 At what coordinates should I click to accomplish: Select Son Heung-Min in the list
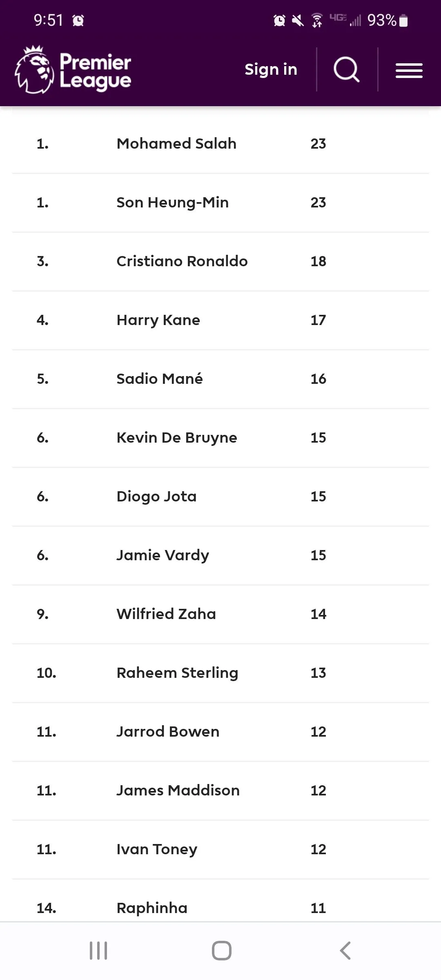click(x=172, y=203)
